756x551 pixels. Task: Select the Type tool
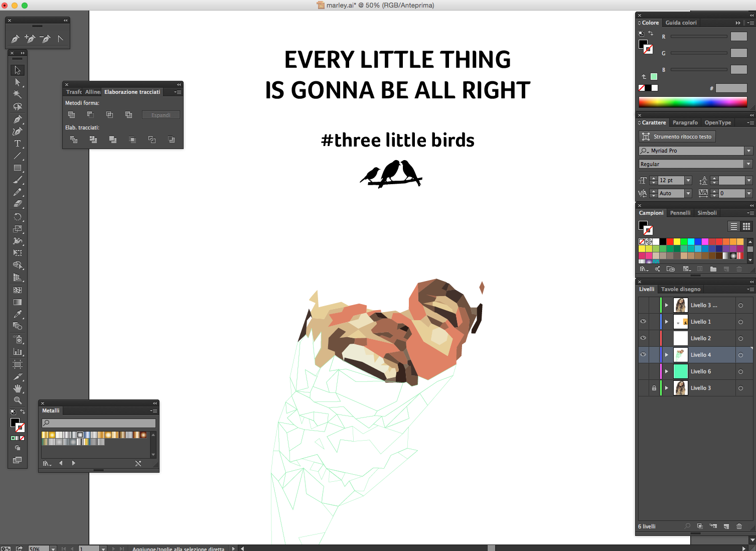click(x=18, y=144)
